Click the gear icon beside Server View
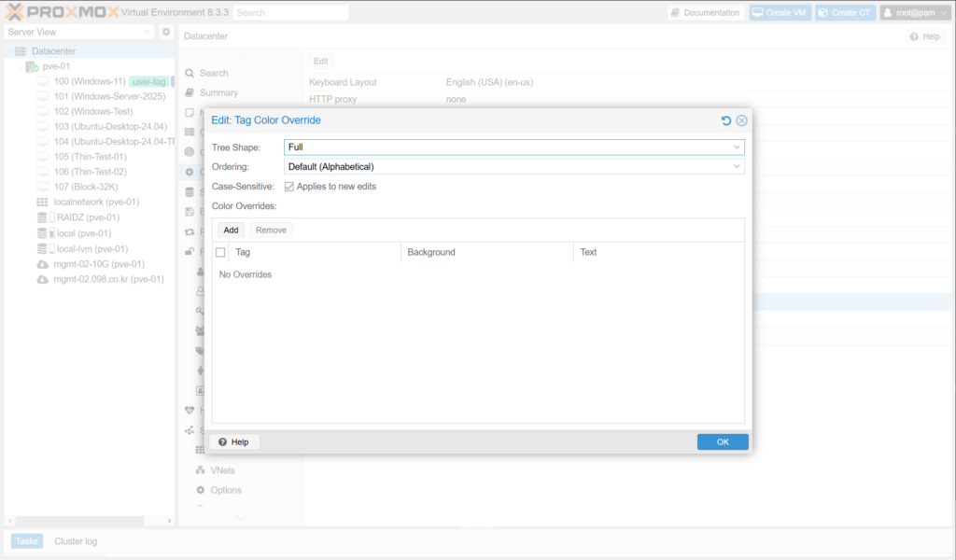Screen dimensions: 956x560 click(x=166, y=32)
